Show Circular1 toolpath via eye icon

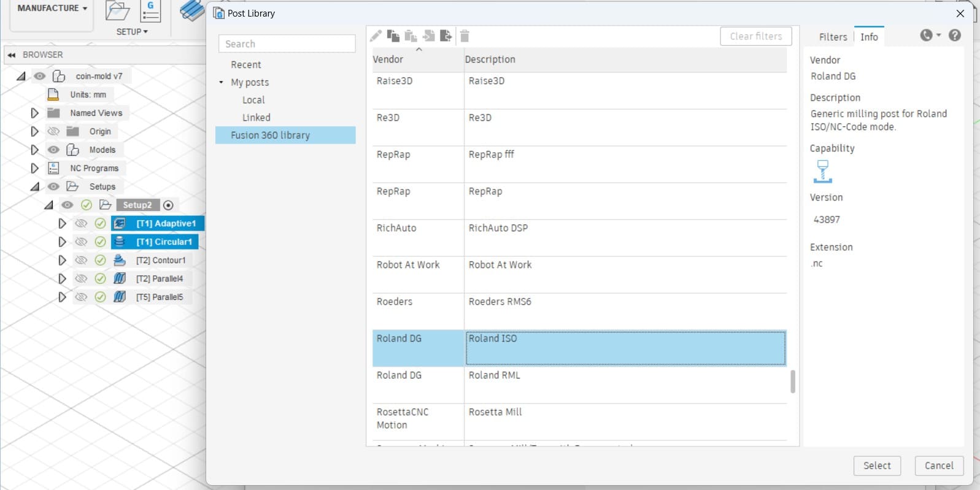(x=80, y=242)
